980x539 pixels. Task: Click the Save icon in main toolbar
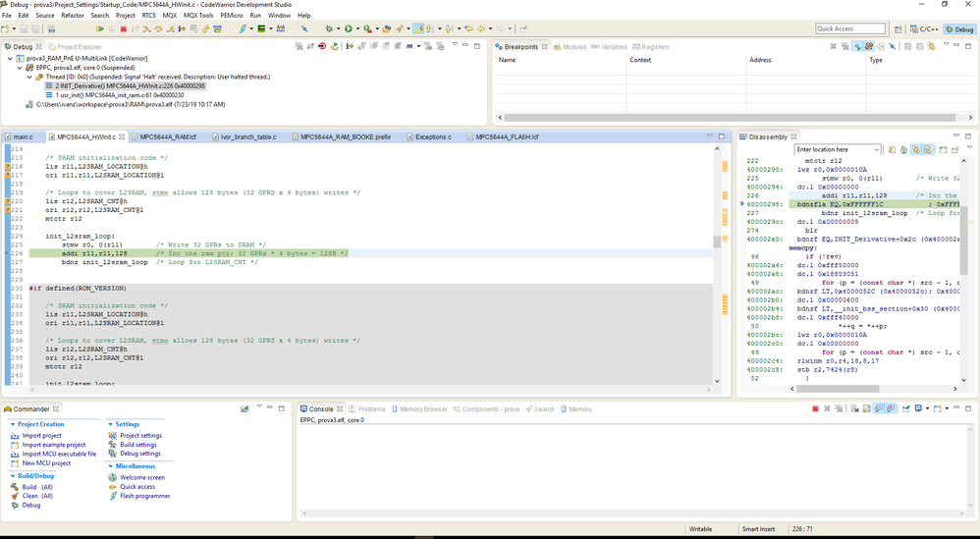tap(24, 28)
